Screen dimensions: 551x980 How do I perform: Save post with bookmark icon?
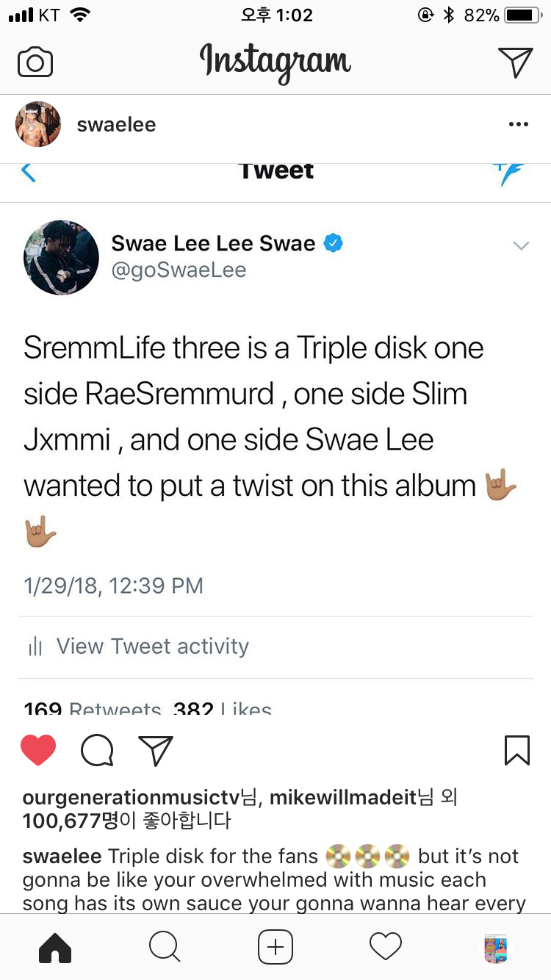click(517, 750)
